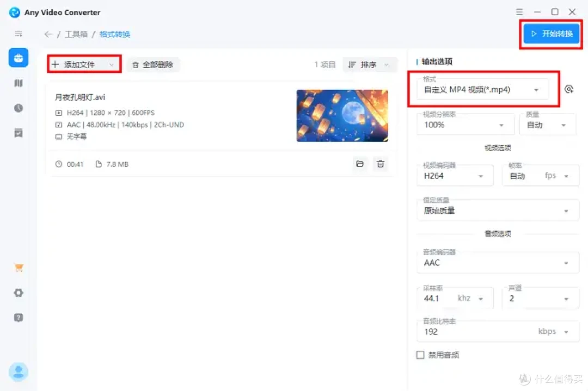
Task: Open the toolbox sidebar icon
Action: click(19, 58)
